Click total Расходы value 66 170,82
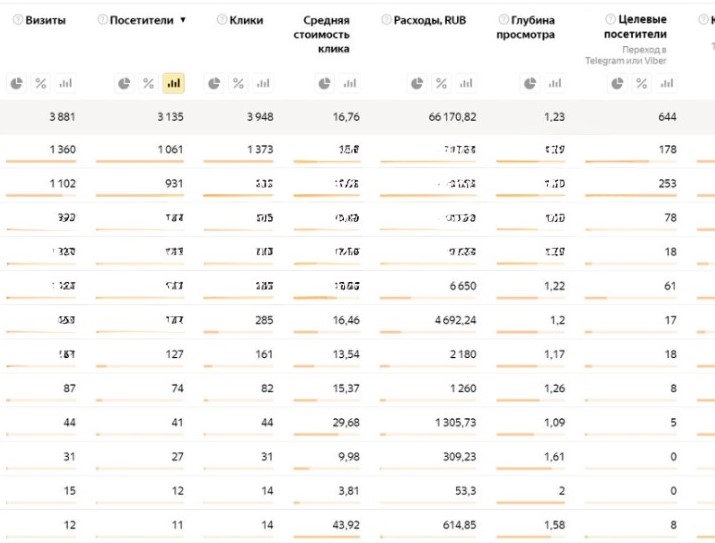This screenshot has width=715, height=543. tap(452, 117)
